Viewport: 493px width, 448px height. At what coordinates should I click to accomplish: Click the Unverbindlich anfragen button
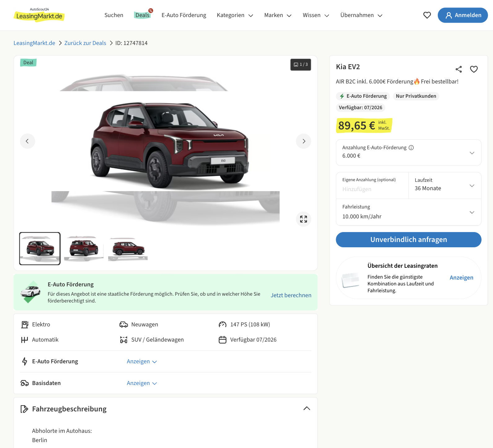click(408, 240)
